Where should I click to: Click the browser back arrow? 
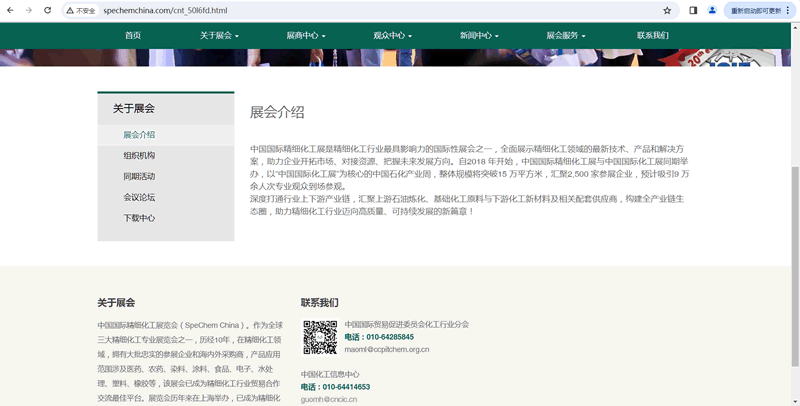10,10
